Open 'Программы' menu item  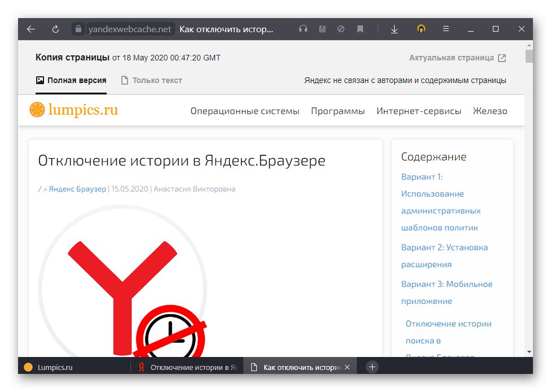(x=338, y=111)
